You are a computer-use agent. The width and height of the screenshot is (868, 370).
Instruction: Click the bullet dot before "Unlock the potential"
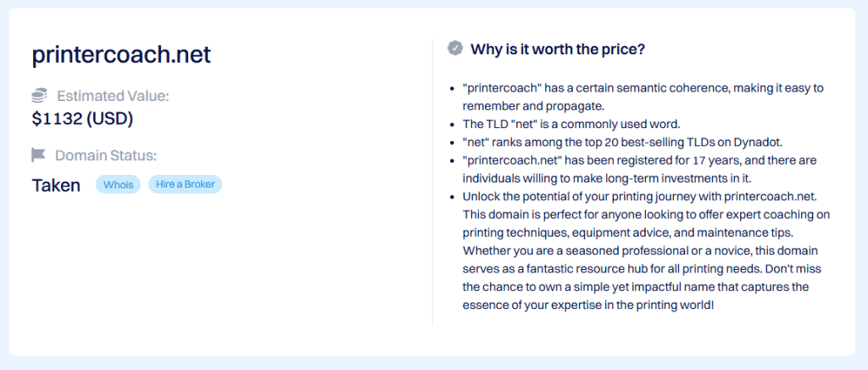point(453,196)
